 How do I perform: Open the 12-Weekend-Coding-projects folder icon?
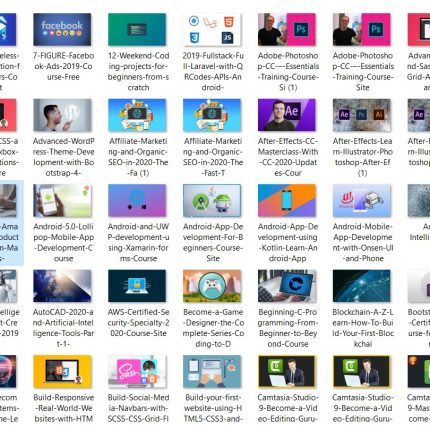[137, 29]
